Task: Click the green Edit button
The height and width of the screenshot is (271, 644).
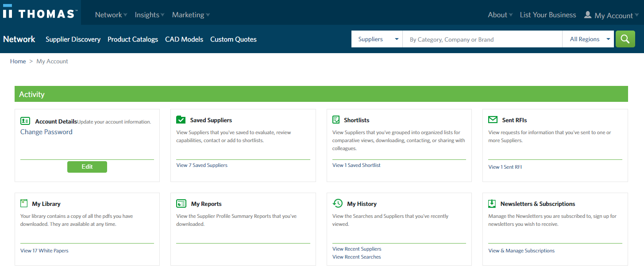Action: click(x=87, y=167)
